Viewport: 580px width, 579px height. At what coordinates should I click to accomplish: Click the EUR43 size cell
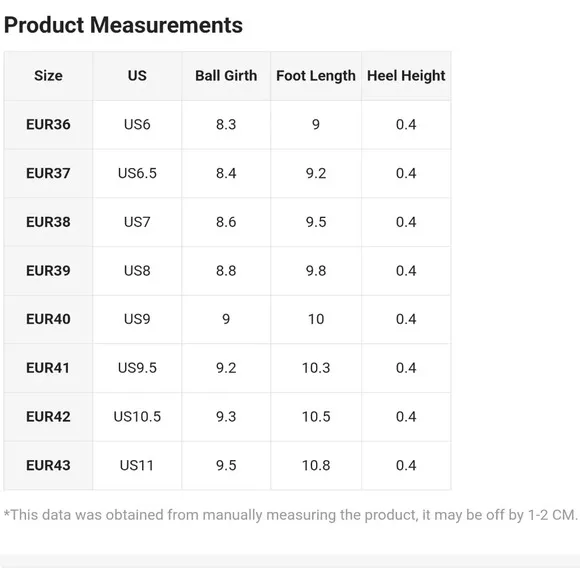tap(48, 465)
